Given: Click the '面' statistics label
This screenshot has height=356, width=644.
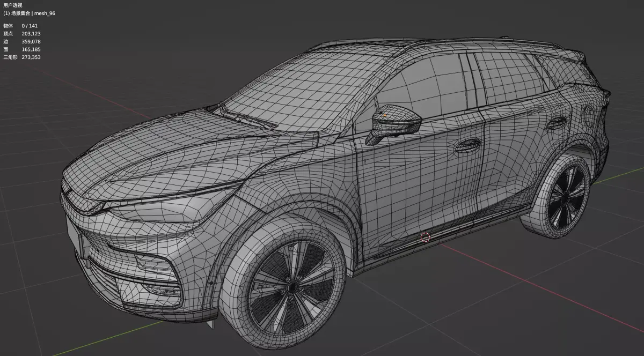Looking at the screenshot, I should (x=6, y=49).
